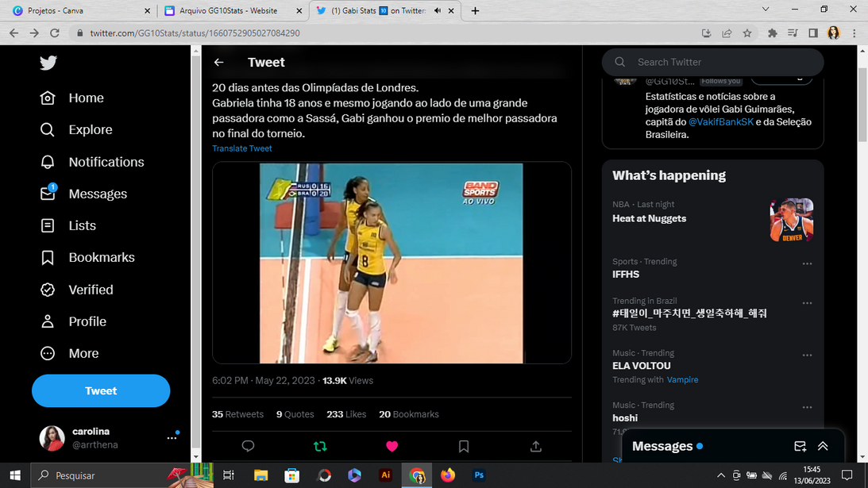Click the share tweet icon

coord(536,446)
